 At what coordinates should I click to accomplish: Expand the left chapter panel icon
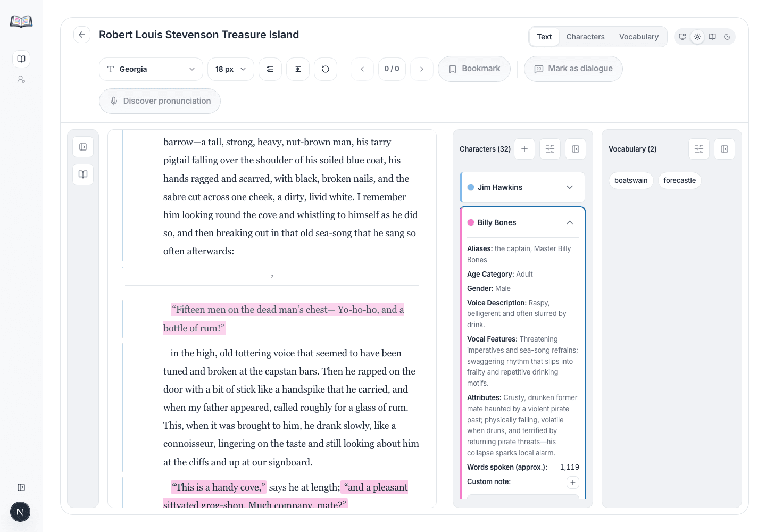coord(83,147)
